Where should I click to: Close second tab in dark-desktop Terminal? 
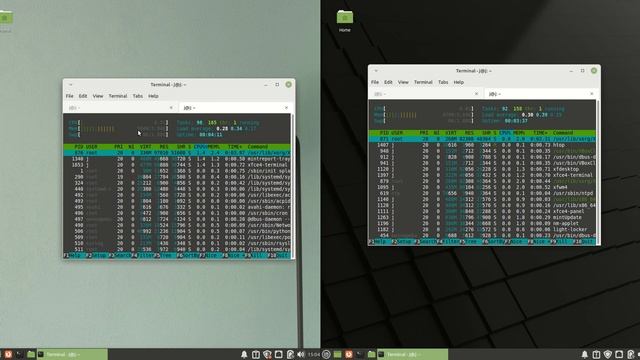coord(592,94)
